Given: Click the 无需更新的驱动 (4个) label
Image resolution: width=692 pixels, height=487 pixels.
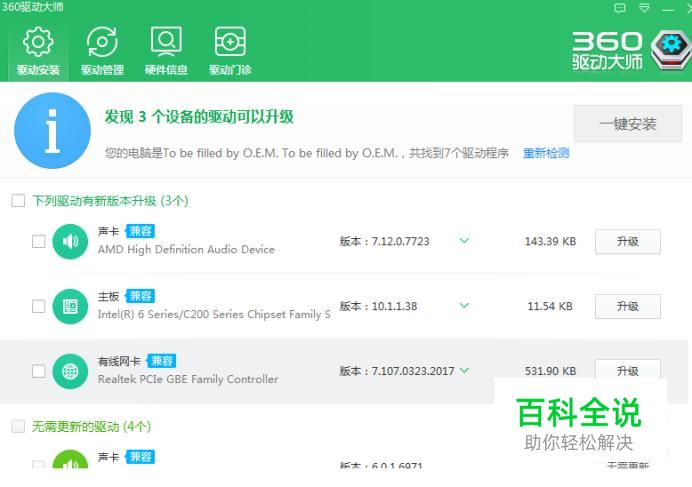Looking at the screenshot, I should click(x=91, y=427).
